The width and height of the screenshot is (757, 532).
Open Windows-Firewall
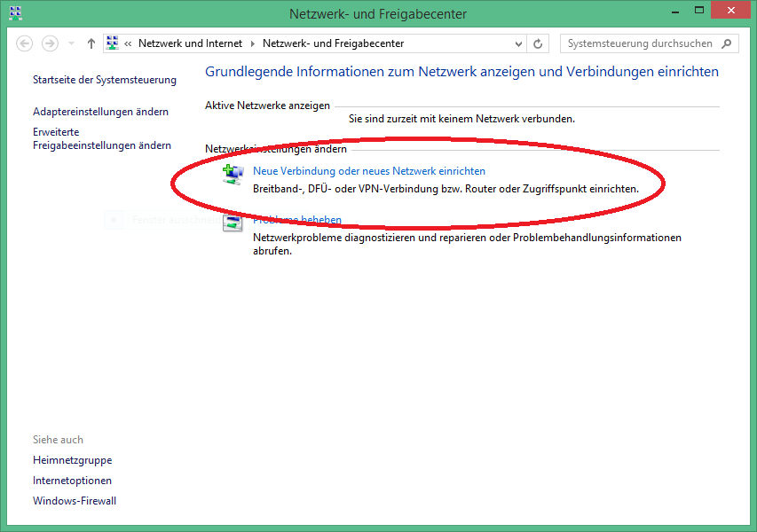pos(75,501)
